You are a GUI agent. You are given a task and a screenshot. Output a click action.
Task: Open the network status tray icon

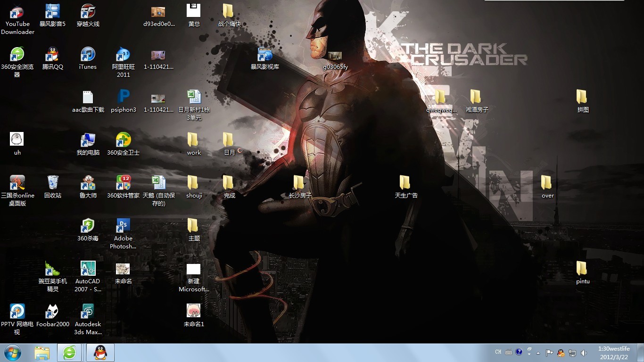point(572,353)
